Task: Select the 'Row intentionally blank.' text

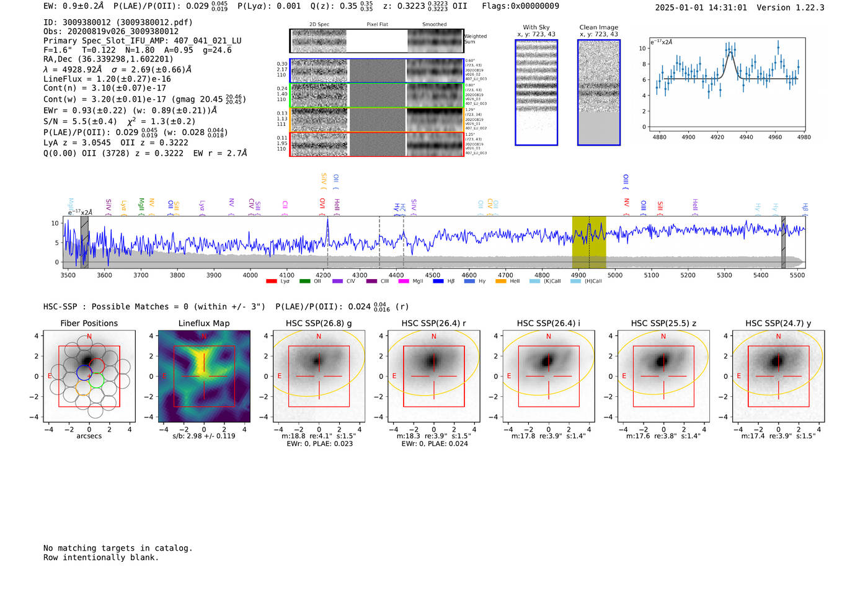Action: tap(101, 558)
